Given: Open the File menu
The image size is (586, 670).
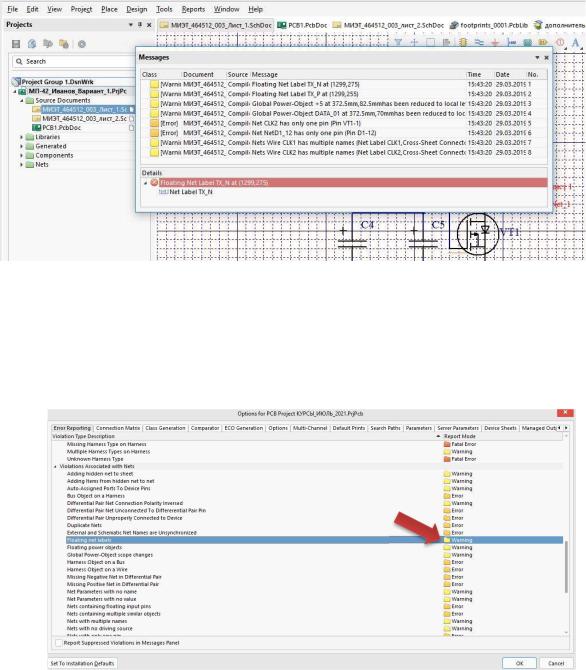Looking at the screenshot, I should [x=13, y=9].
